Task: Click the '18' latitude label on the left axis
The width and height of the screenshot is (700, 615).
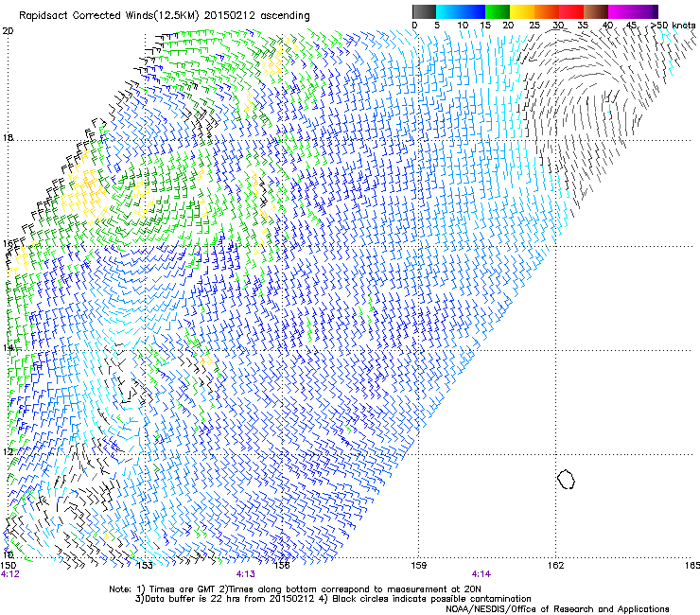Action: [8, 137]
